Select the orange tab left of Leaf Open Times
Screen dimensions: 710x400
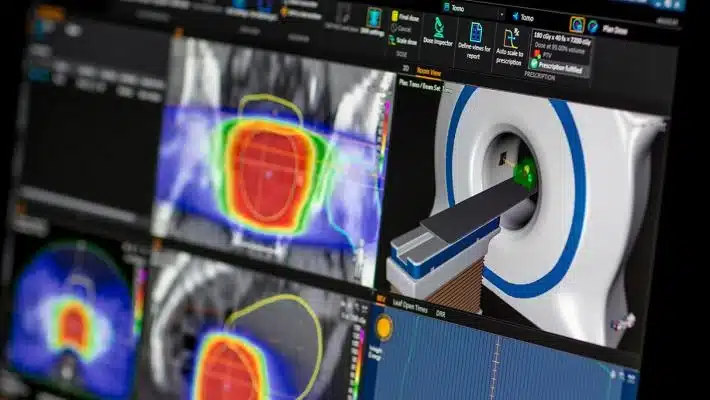381,299
